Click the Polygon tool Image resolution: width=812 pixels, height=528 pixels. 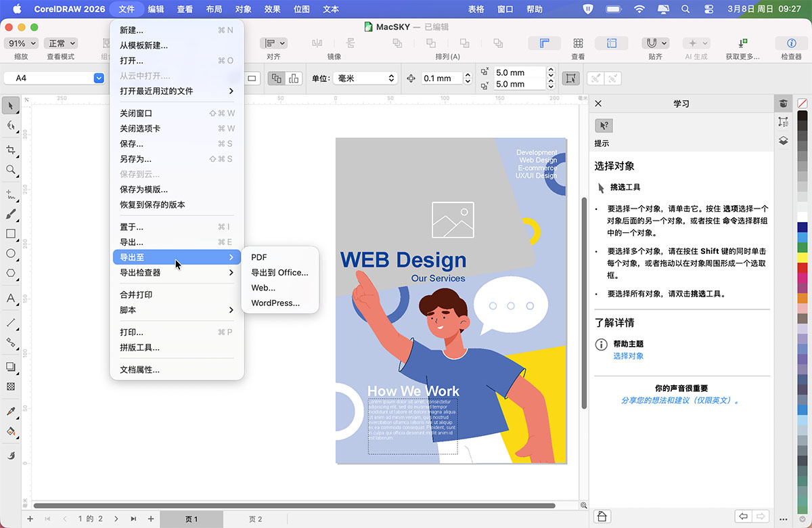(11, 273)
